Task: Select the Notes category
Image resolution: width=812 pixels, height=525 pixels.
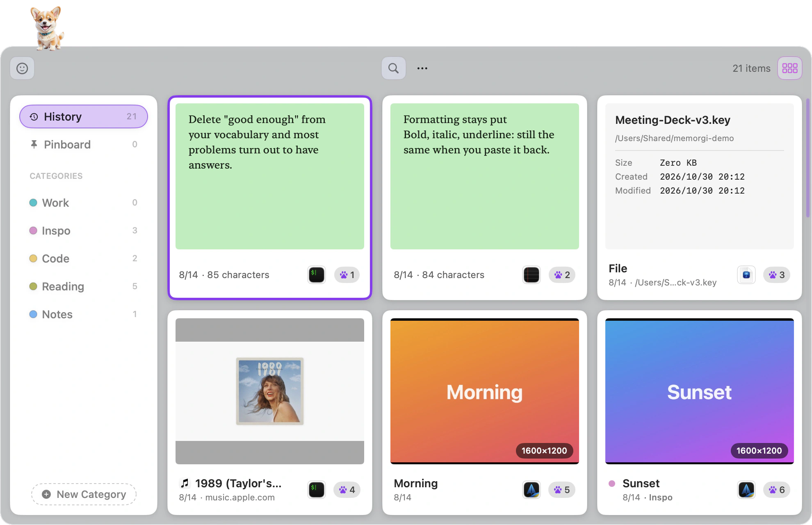Action: [x=84, y=314]
